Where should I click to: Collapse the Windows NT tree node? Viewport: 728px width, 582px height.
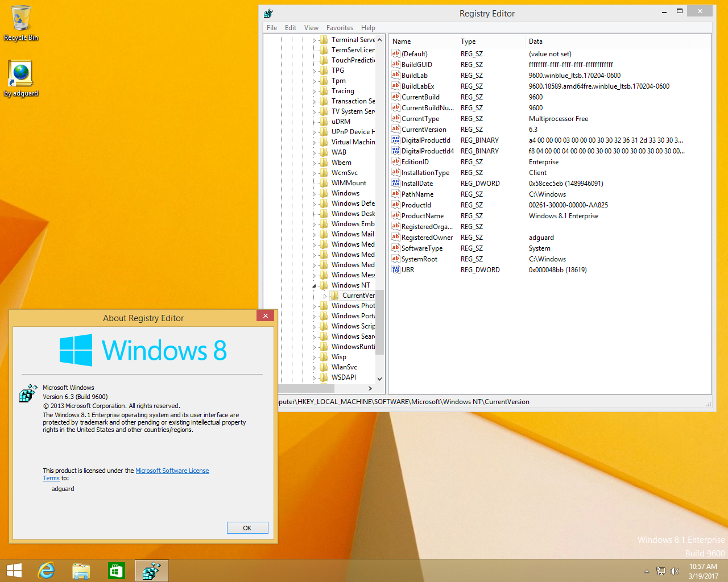314,286
